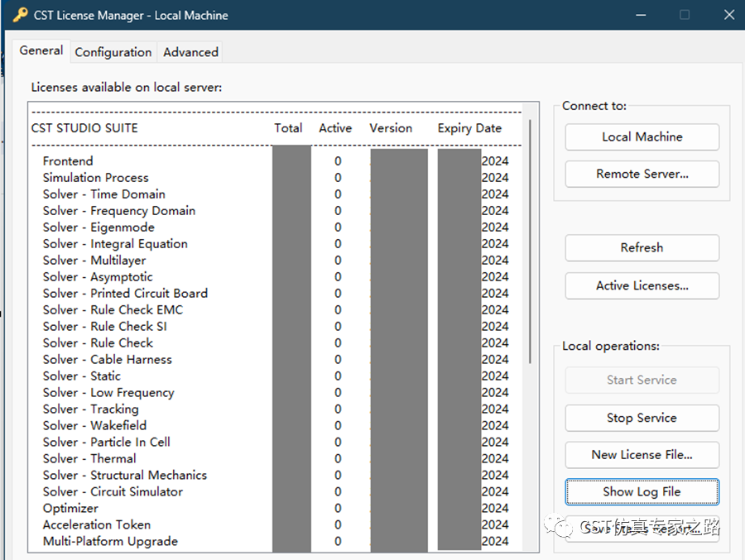Click the "Multi-Platform Upgrade" license row
The width and height of the screenshot is (745, 560).
click(276, 542)
